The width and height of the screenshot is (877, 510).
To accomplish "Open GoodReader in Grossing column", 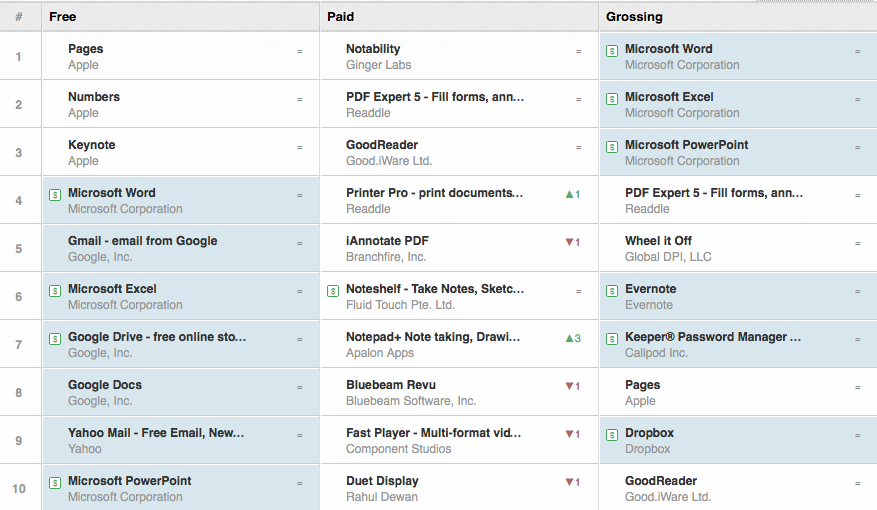I will tap(661, 481).
